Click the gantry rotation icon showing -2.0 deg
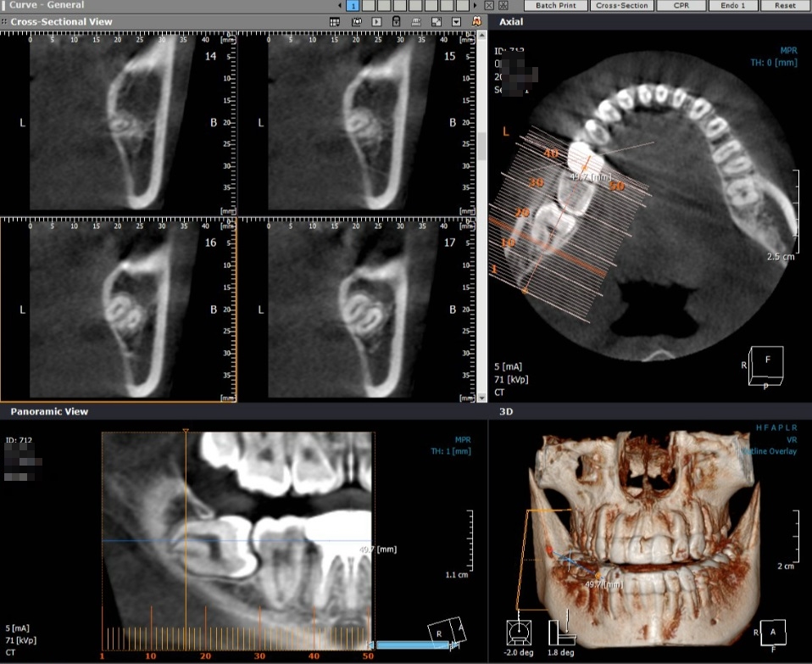The width and height of the screenshot is (812, 664). coord(518,632)
